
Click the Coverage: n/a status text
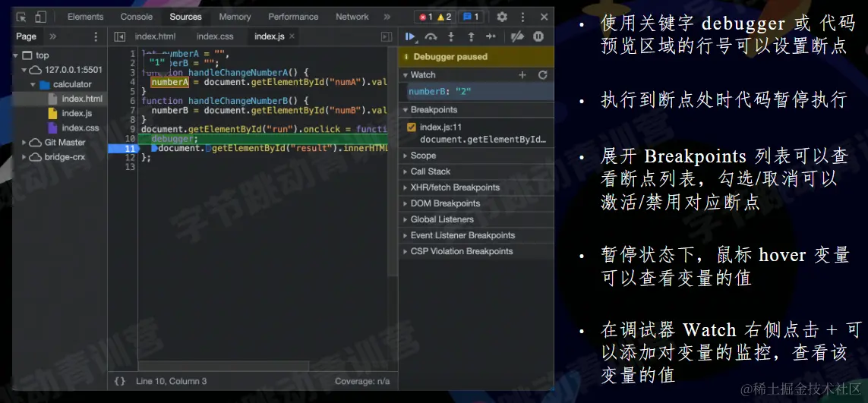362,382
